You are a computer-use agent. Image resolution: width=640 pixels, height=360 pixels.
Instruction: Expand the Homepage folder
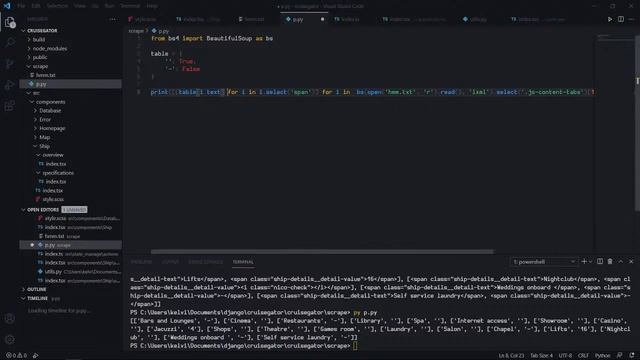coord(52,129)
